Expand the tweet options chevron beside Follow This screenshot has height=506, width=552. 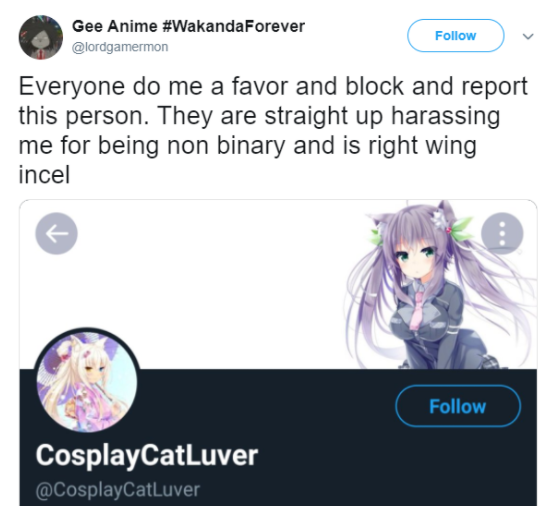[528, 36]
